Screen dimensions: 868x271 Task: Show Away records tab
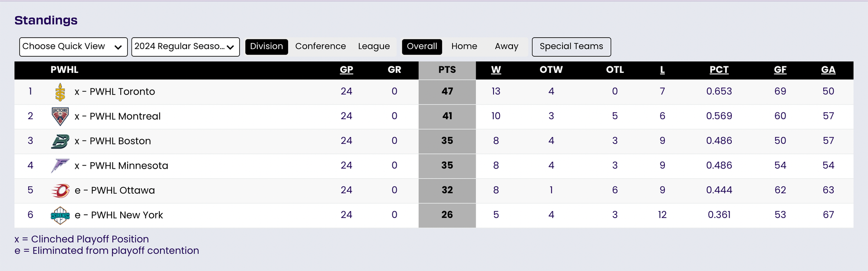pyautogui.click(x=506, y=46)
